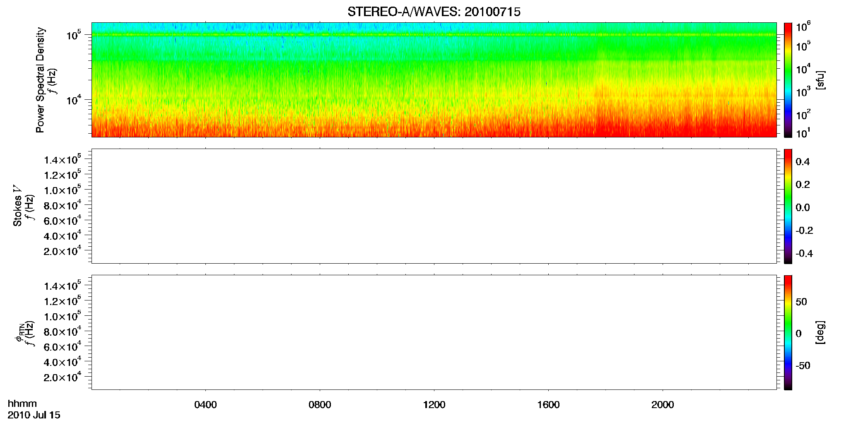868x447 pixels.
Task: Click the Stokes V color bar
Action: tap(788, 206)
